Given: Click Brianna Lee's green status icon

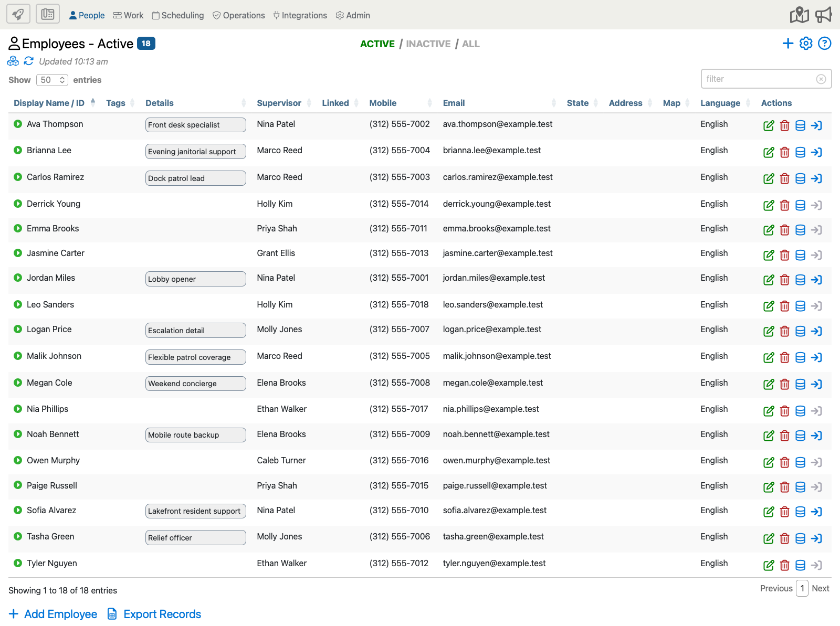Looking at the screenshot, I should point(18,150).
